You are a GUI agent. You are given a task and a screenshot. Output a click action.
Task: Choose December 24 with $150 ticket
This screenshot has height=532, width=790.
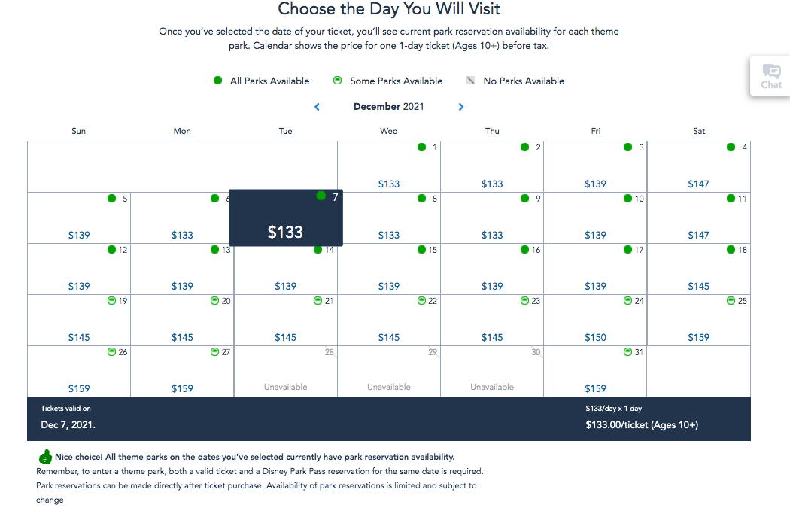point(595,321)
